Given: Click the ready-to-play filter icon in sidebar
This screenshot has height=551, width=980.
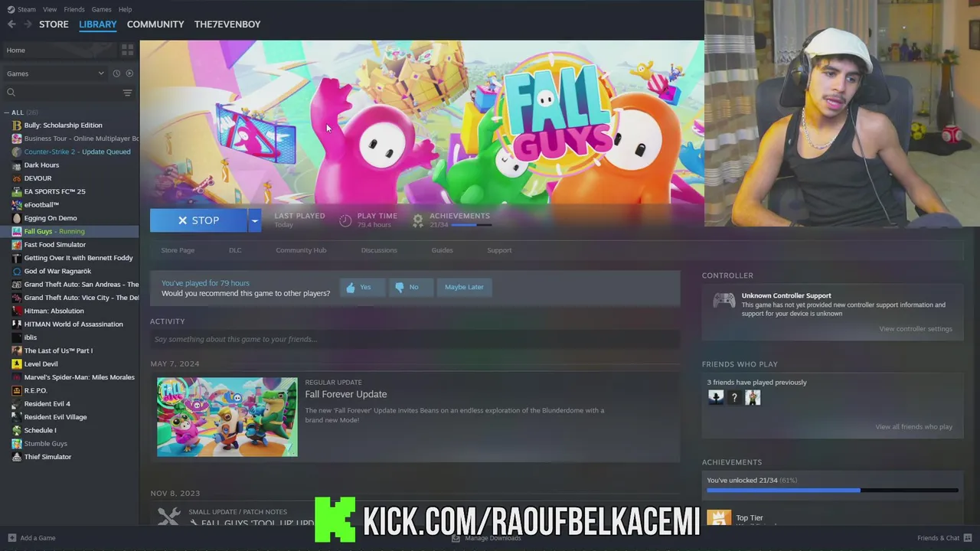Looking at the screenshot, I should click(x=129, y=73).
